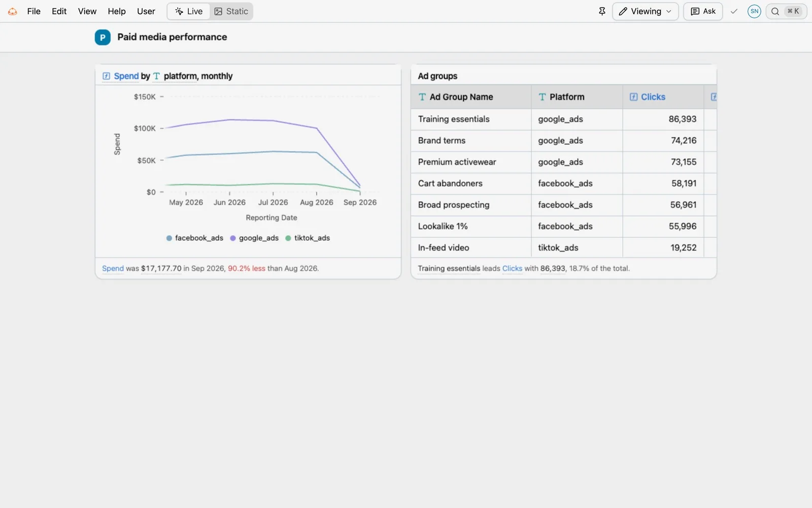Viewport: 812px width, 508px height.
Task: Click the text icon in Ad Group Name header
Action: tap(422, 97)
